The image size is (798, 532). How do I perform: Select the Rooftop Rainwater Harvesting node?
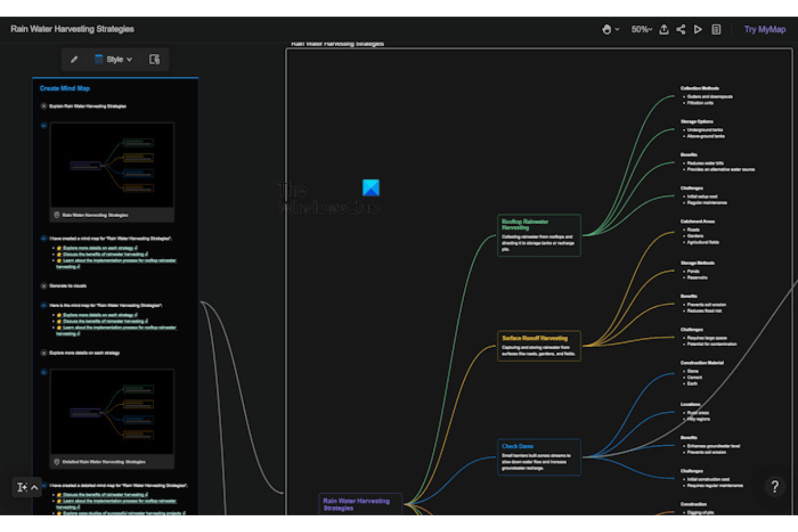point(539,236)
